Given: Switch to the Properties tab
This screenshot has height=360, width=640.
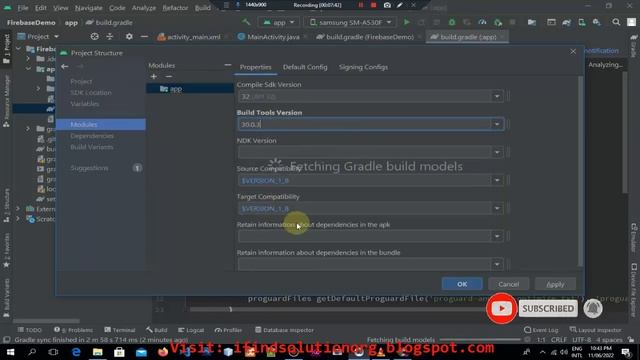Looking at the screenshot, I should click(256, 67).
